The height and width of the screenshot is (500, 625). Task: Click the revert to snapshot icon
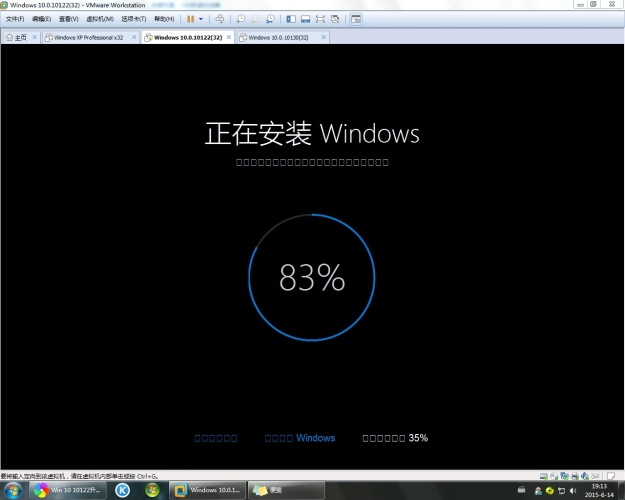[256, 19]
